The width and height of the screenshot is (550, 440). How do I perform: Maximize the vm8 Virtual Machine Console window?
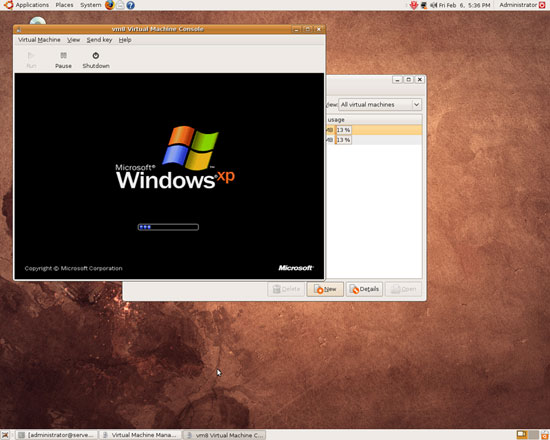(x=308, y=29)
